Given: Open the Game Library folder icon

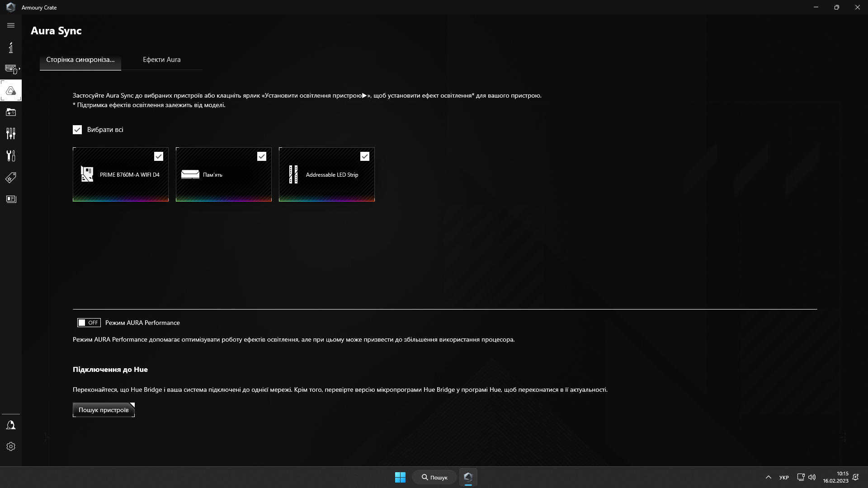Looking at the screenshot, I should [11, 112].
